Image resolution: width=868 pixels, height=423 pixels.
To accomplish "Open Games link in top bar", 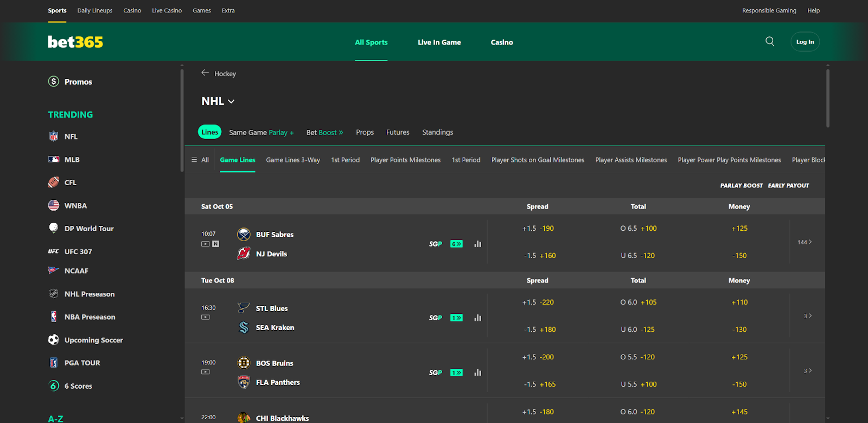I will [202, 10].
